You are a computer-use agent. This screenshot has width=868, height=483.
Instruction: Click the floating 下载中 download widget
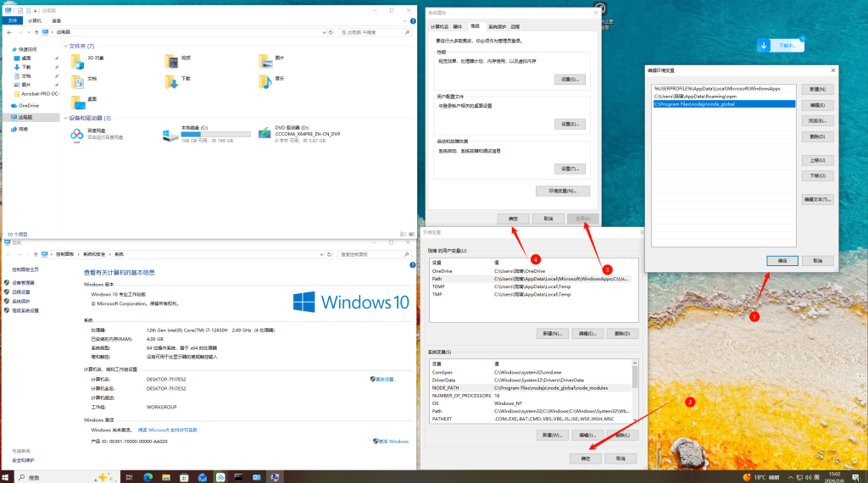[781, 46]
